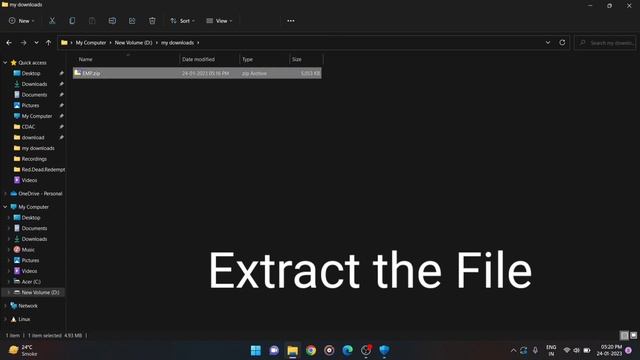
Task: Open the Wi-Fi network tray icon
Action: [x=567, y=351]
